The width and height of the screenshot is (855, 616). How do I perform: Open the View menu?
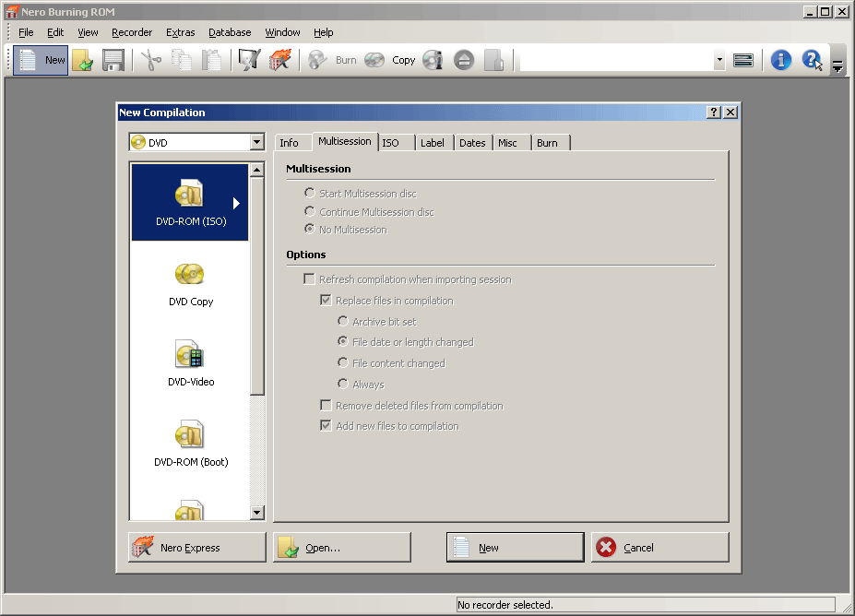pos(88,32)
